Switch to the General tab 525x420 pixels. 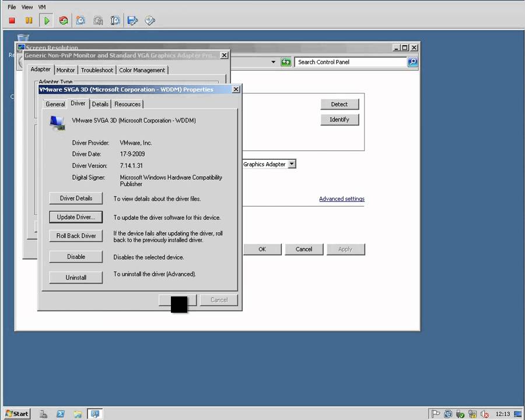coord(55,104)
